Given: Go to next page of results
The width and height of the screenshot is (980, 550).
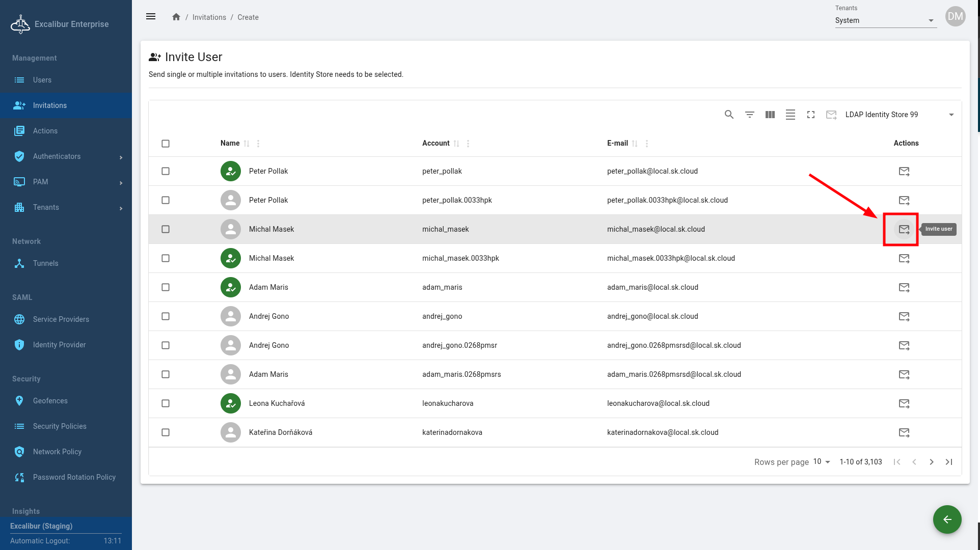Looking at the screenshot, I should (931, 462).
